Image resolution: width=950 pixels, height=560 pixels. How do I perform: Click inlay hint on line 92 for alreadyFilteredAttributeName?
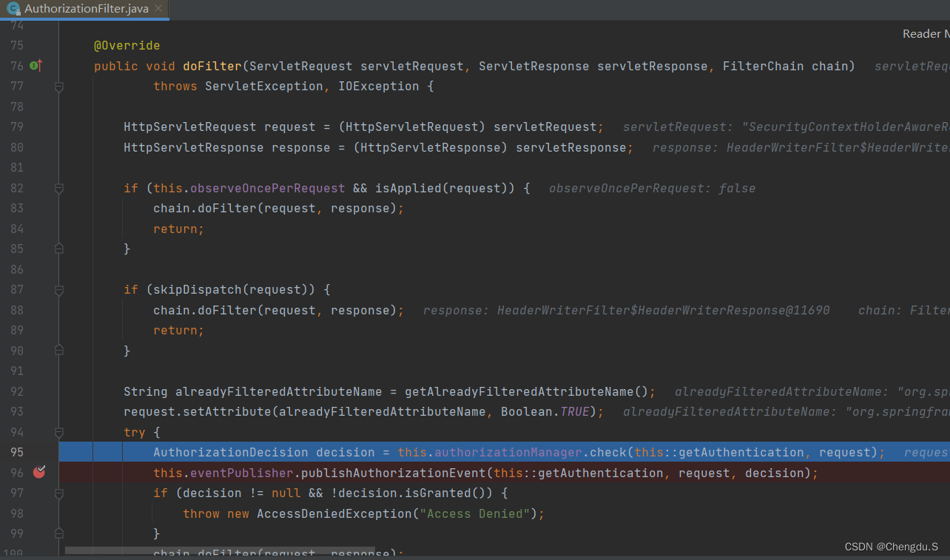[x=812, y=391]
